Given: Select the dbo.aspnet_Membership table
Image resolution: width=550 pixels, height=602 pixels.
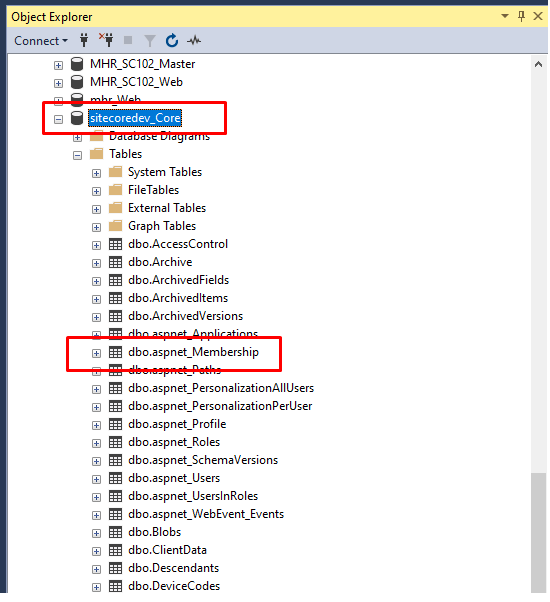Looking at the screenshot, I should pos(193,352).
